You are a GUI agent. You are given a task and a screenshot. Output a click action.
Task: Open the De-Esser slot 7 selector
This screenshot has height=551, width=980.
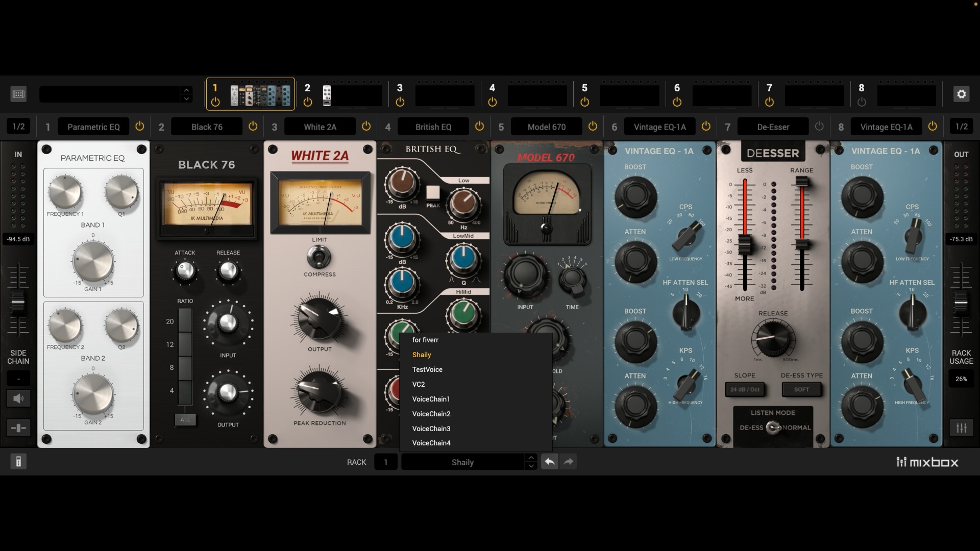(773, 127)
